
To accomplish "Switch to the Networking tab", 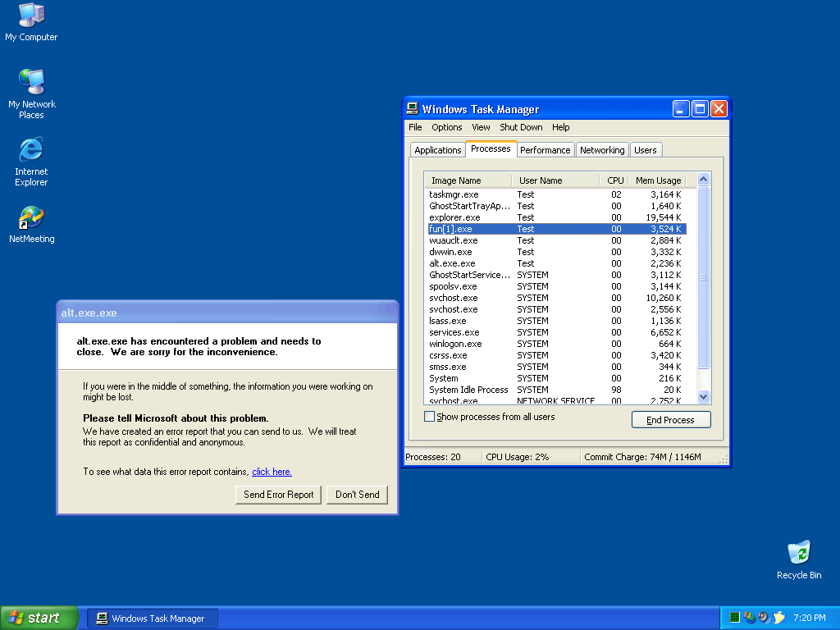I will [x=601, y=150].
